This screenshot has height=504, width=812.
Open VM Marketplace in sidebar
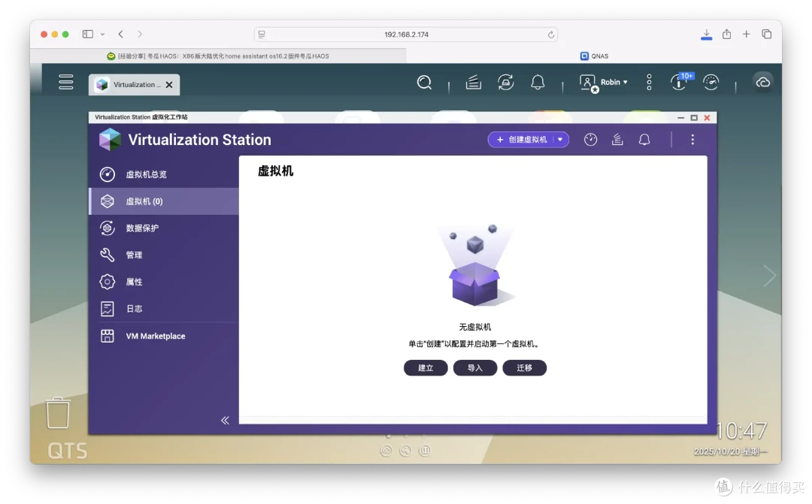point(164,337)
